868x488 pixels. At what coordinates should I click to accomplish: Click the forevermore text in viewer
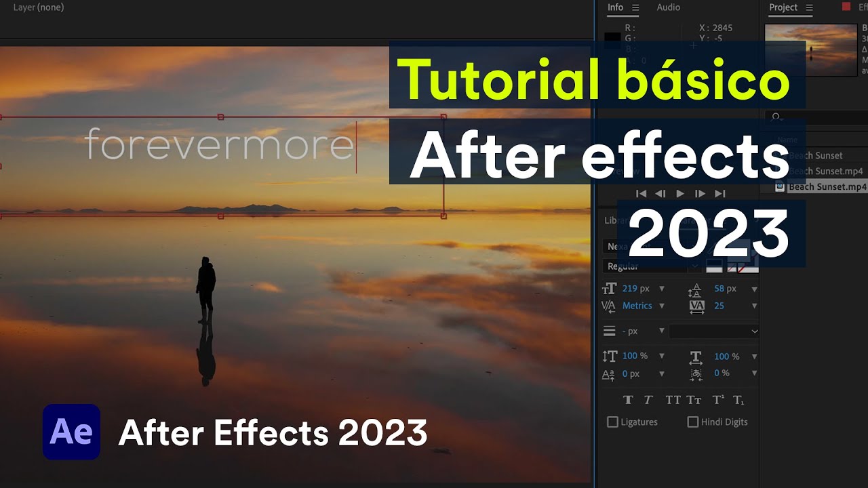(x=220, y=144)
